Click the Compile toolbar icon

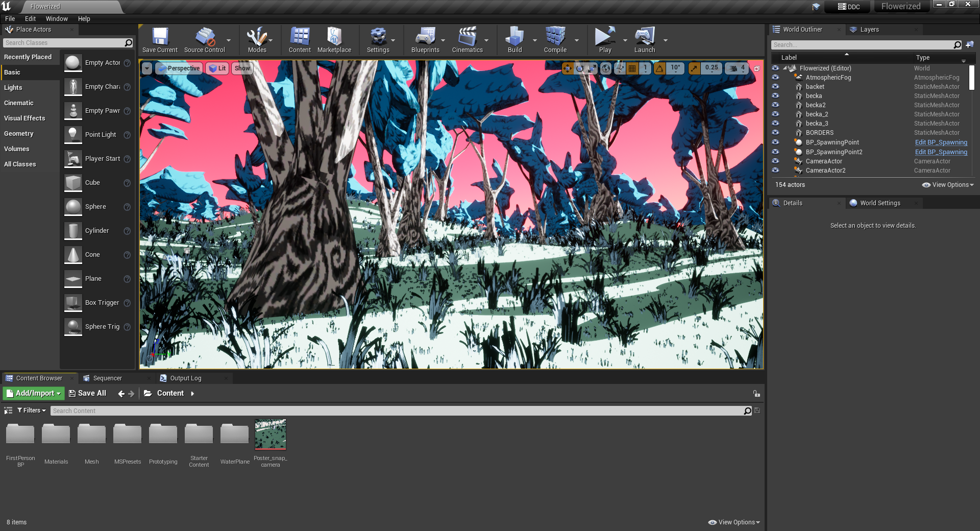(x=555, y=40)
